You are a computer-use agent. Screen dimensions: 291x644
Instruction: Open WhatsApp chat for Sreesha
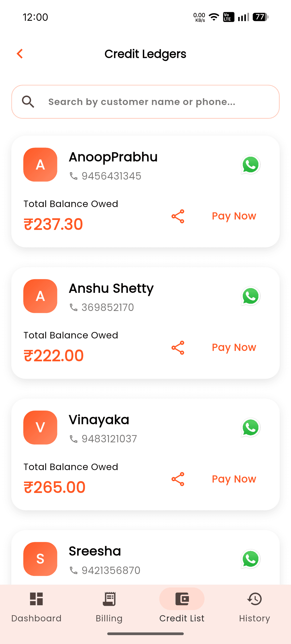(x=251, y=559)
